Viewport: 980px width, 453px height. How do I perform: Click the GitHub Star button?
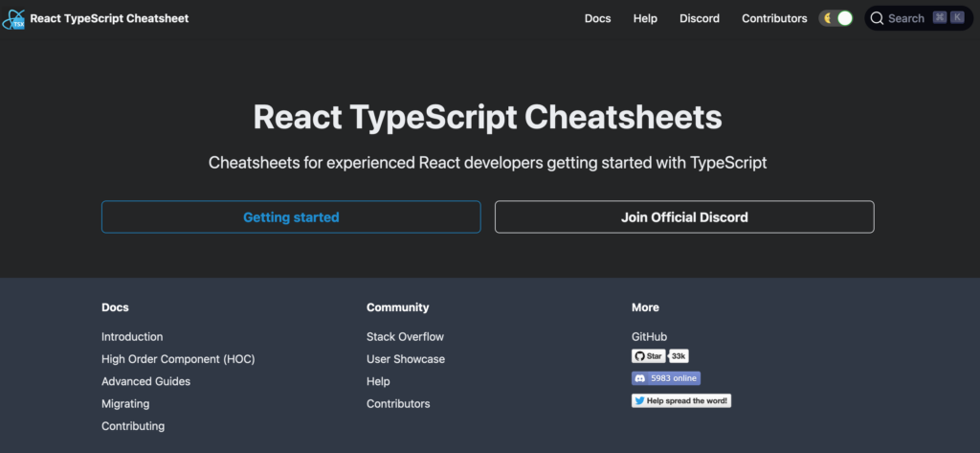(648, 356)
